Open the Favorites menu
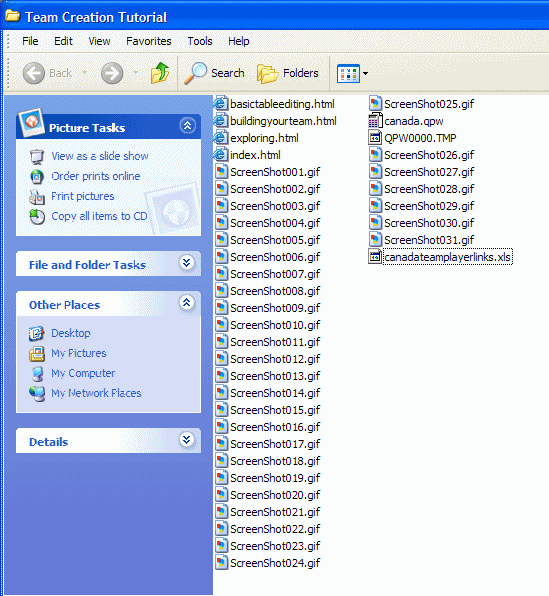 point(149,41)
